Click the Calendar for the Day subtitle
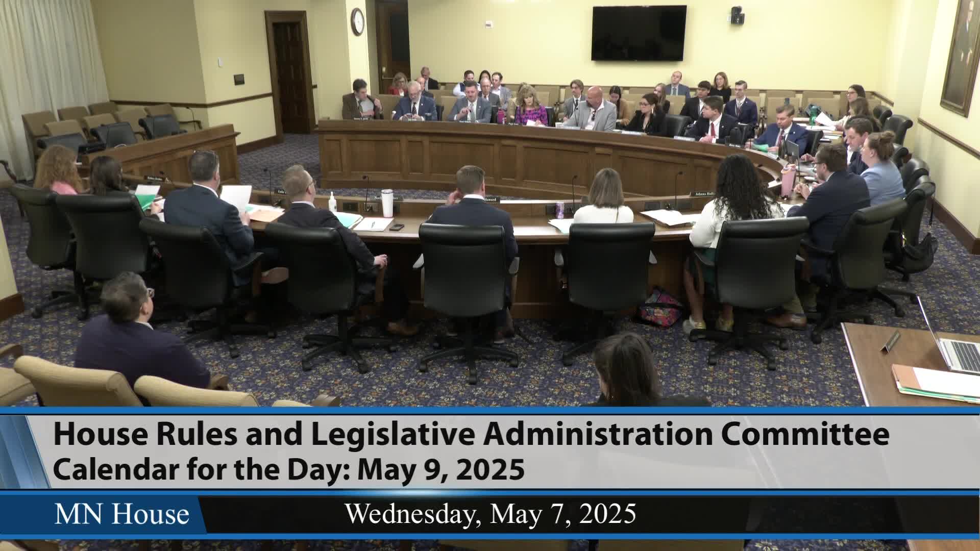 point(288,469)
